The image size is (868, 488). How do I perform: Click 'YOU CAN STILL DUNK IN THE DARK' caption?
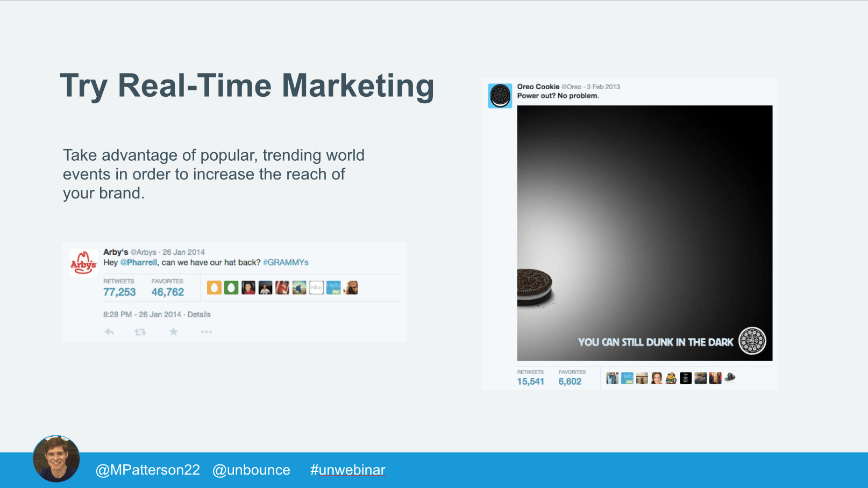(656, 342)
